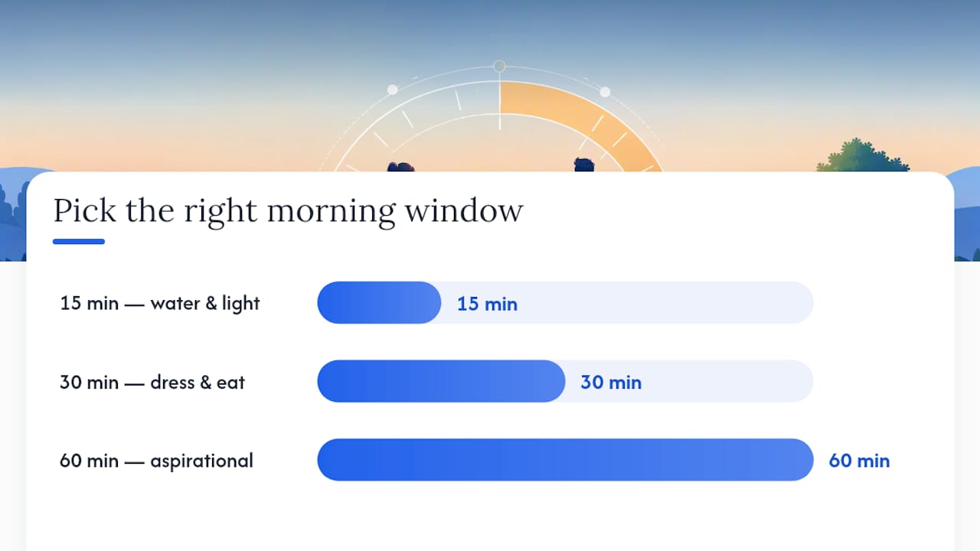Click the 'Pick the right morning window' heading
This screenshot has height=551, width=980.
point(288,210)
